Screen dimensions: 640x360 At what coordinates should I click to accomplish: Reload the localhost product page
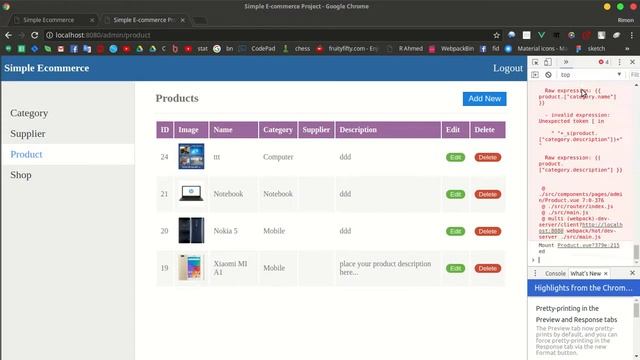[35, 36]
